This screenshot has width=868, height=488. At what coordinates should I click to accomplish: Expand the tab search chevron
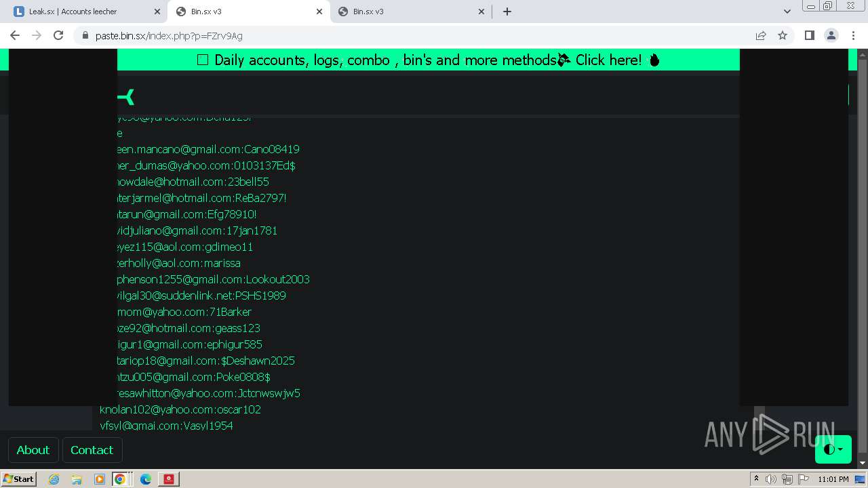[x=787, y=12]
